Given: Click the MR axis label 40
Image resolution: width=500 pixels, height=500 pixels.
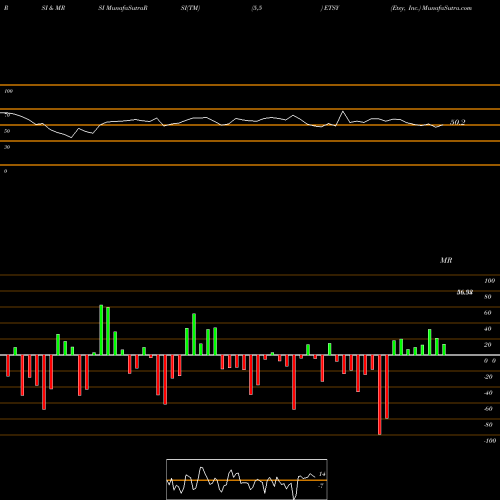Looking at the screenshot, I should point(488,329).
